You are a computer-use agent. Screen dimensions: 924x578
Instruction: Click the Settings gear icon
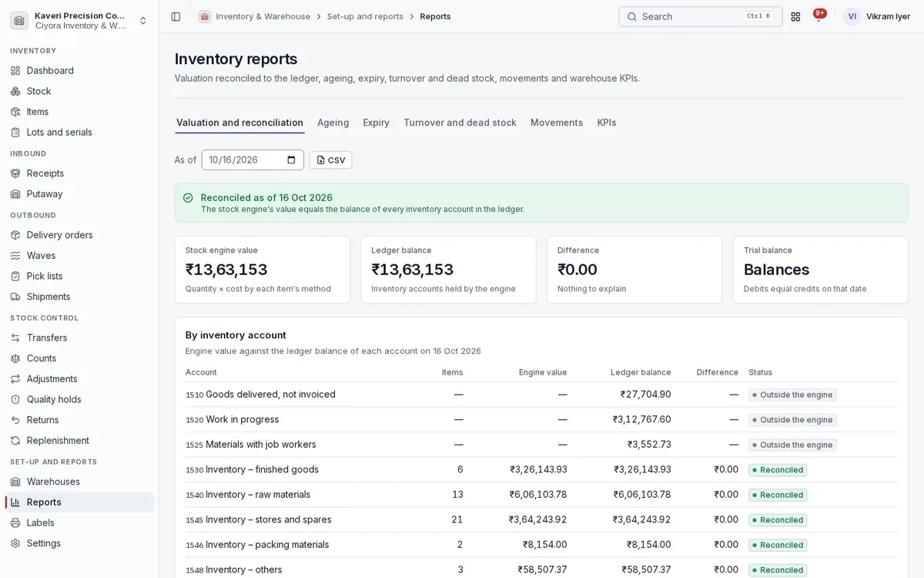click(x=15, y=543)
